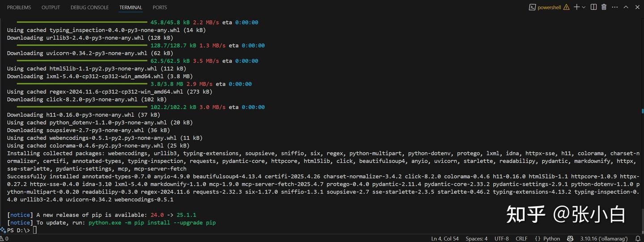Open the new terminal launch profile dropdown
Viewport: 644px width, 242px height.
tap(584, 7)
